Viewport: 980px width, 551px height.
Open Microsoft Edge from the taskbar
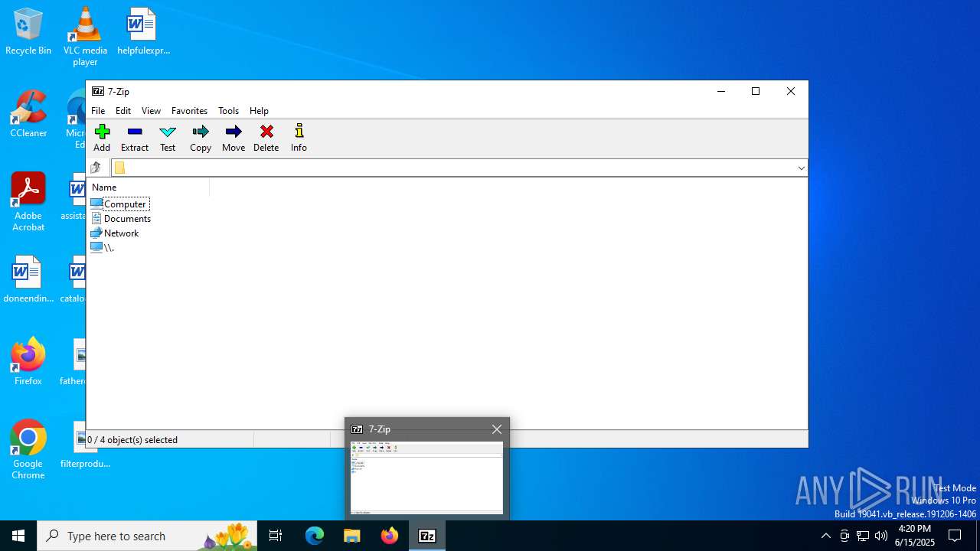click(315, 536)
